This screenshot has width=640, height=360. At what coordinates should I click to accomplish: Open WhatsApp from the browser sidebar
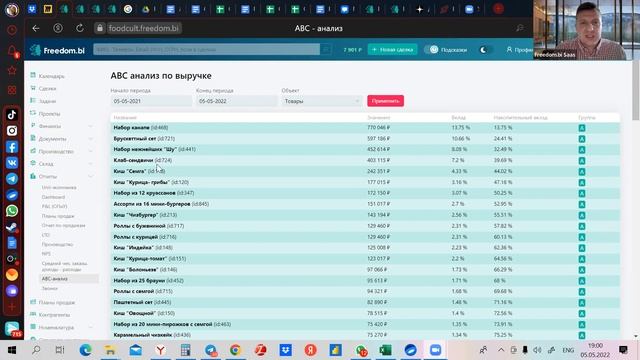click(12, 211)
